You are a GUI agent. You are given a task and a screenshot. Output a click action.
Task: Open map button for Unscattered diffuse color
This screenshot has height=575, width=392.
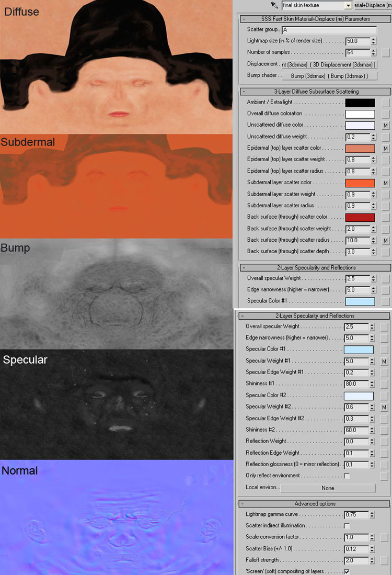[x=385, y=126]
